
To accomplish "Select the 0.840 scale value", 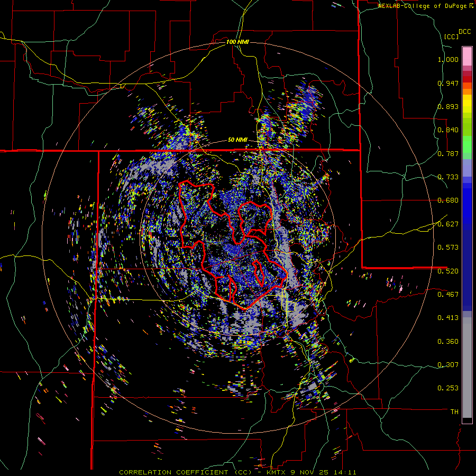I will click(x=448, y=130).
